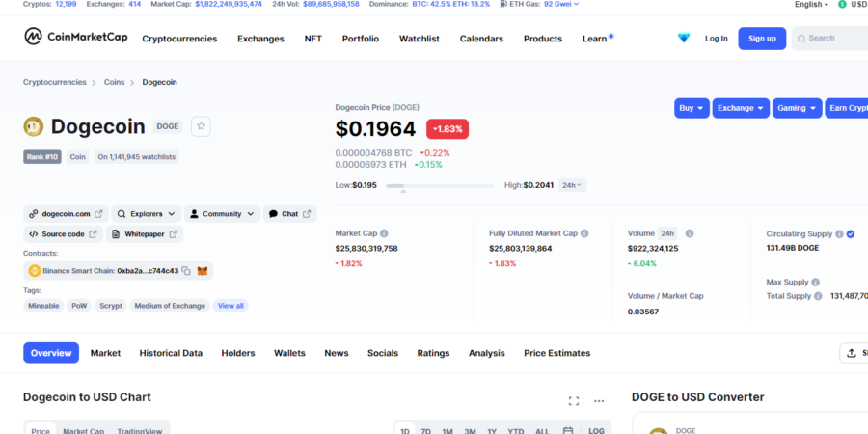
Task: Open the English language dropdown
Action: click(x=811, y=4)
